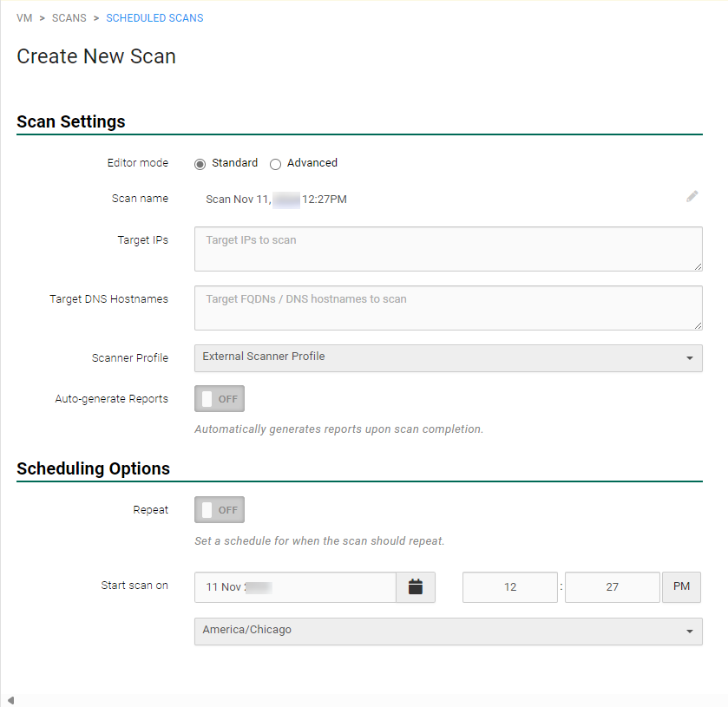Viewport: 728px width, 707px height.
Task: Click the Scan name text value
Action: click(x=276, y=200)
